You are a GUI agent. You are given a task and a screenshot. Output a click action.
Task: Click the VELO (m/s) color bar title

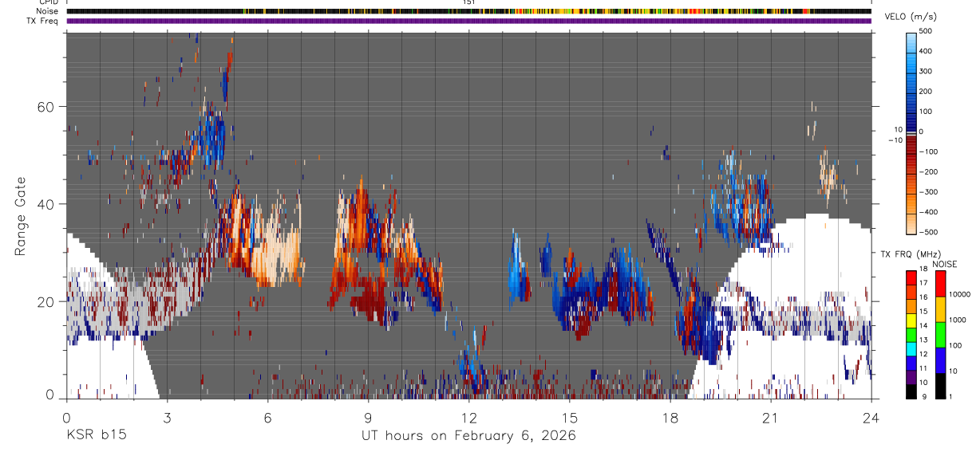tap(911, 17)
